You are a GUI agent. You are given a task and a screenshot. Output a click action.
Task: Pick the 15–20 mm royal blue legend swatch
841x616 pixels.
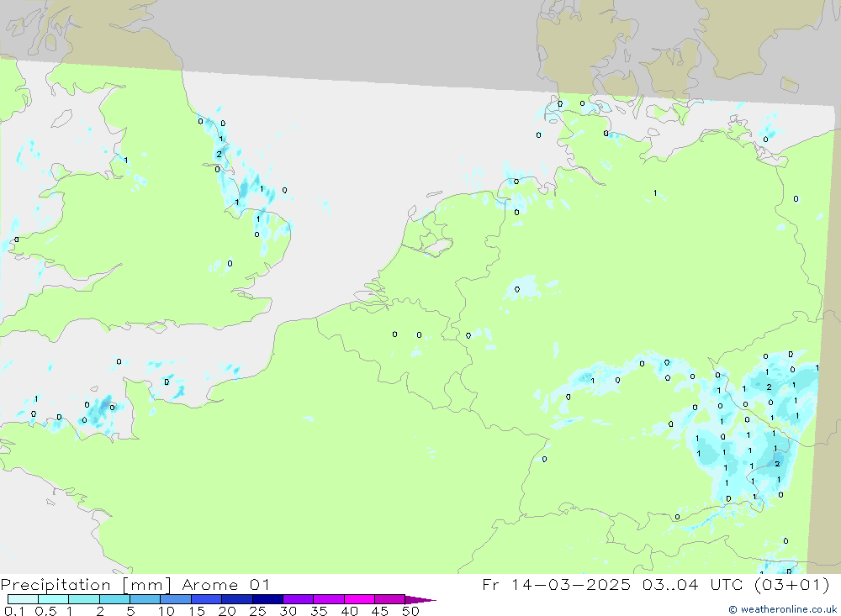point(207,599)
